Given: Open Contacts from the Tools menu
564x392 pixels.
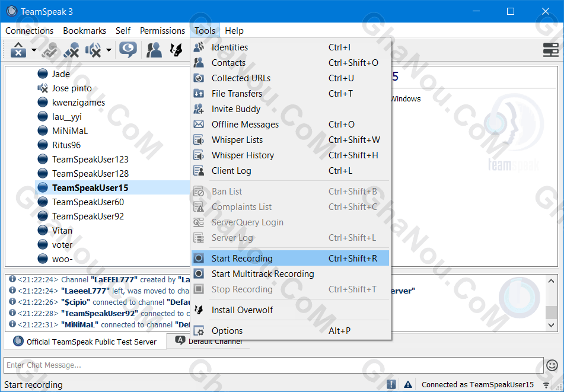Looking at the screenshot, I should click(x=290, y=63).
